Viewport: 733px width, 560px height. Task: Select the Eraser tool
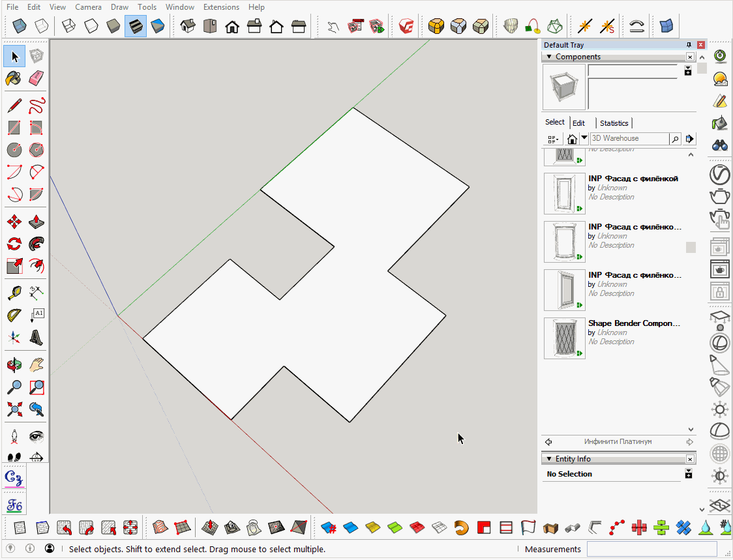coord(37,78)
